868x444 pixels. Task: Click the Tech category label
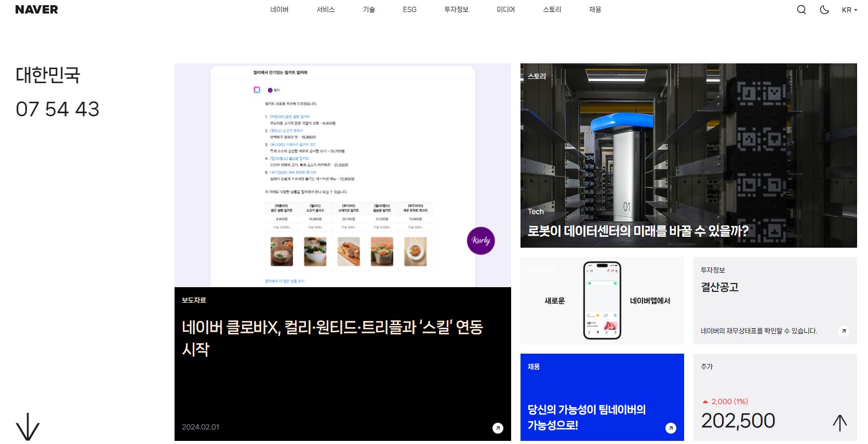[536, 211]
